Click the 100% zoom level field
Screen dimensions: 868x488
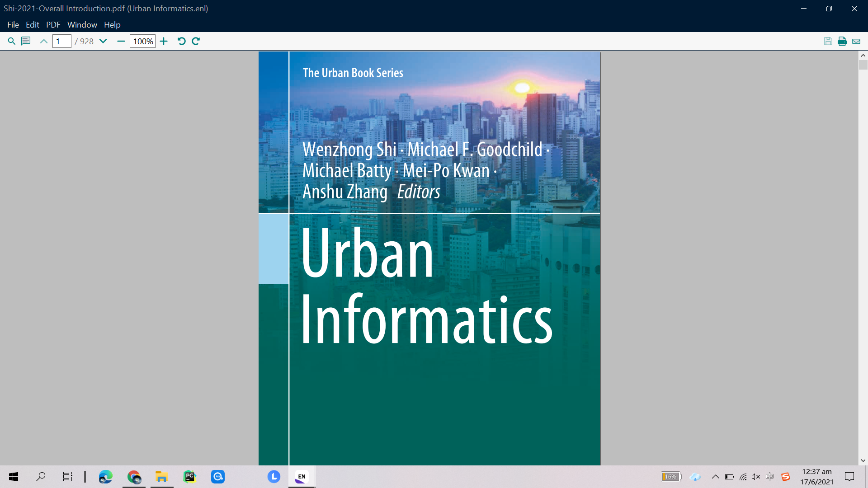point(142,41)
